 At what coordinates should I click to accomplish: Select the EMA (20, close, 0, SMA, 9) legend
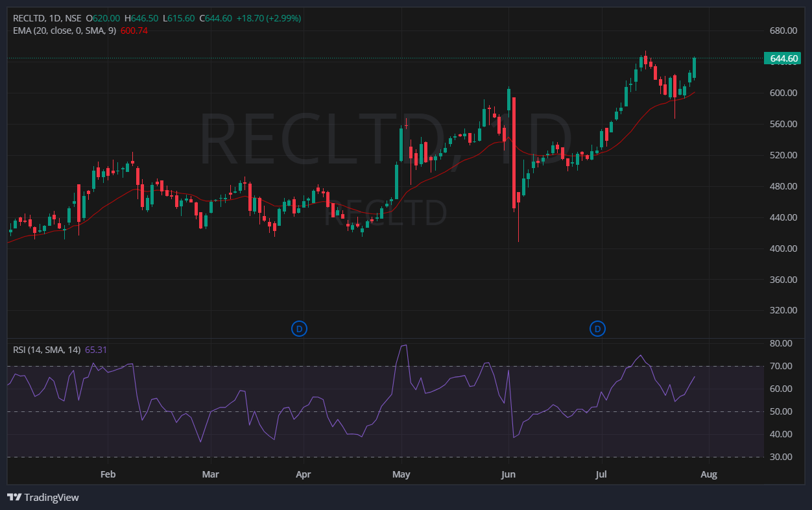pos(65,30)
